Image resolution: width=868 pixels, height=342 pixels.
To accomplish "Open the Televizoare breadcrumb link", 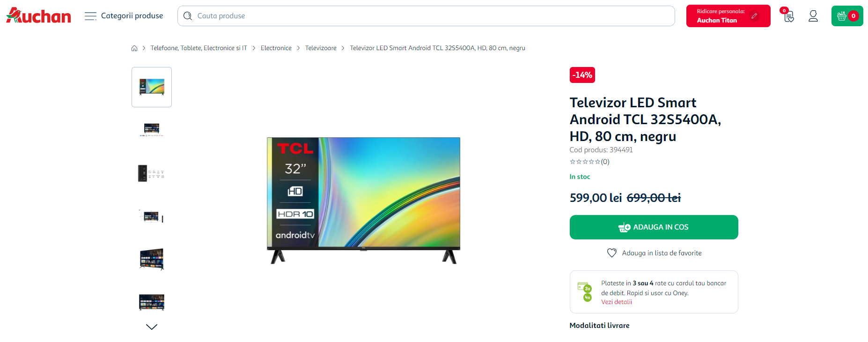I will [x=321, y=48].
